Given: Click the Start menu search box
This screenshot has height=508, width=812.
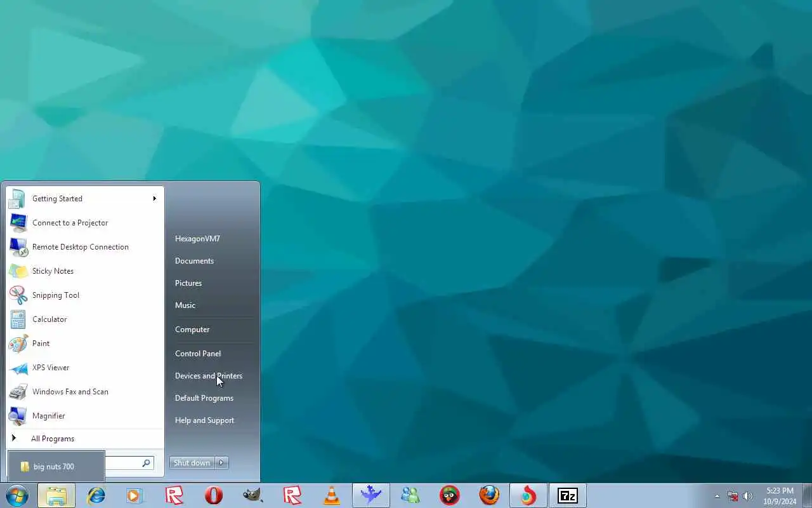Looking at the screenshot, I should 129,463.
